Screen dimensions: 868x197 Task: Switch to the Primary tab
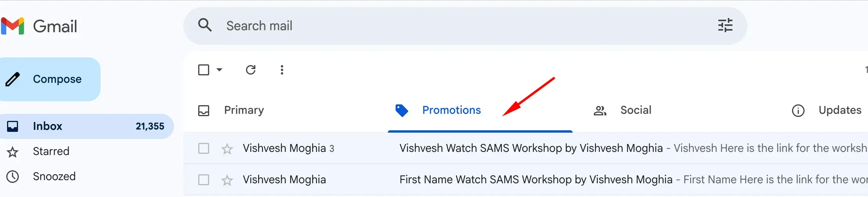coord(244,110)
